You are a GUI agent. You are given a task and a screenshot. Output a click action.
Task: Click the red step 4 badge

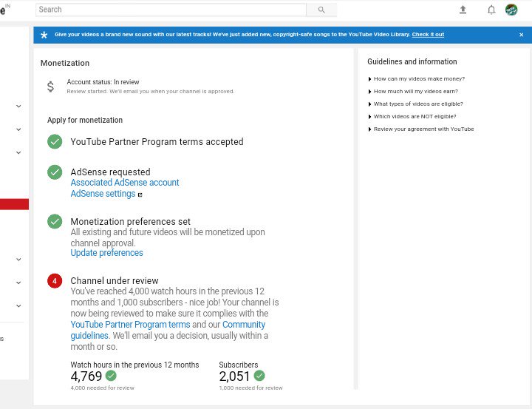pyautogui.click(x=55, y=281)
